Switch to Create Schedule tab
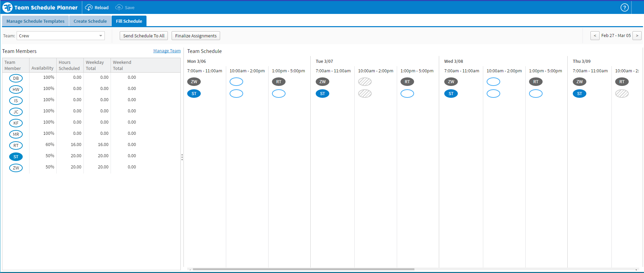This screenshot has width=644, height=273. (x=90, y=21)
